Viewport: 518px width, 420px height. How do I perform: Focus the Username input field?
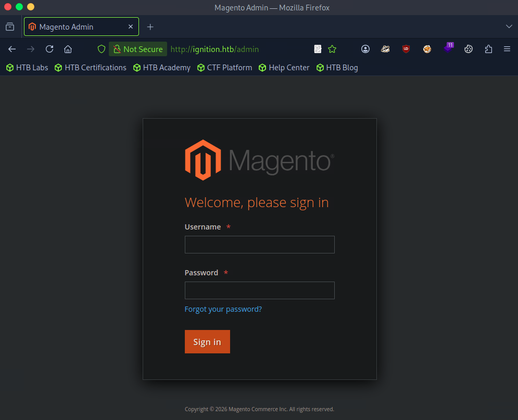(259, 245)
